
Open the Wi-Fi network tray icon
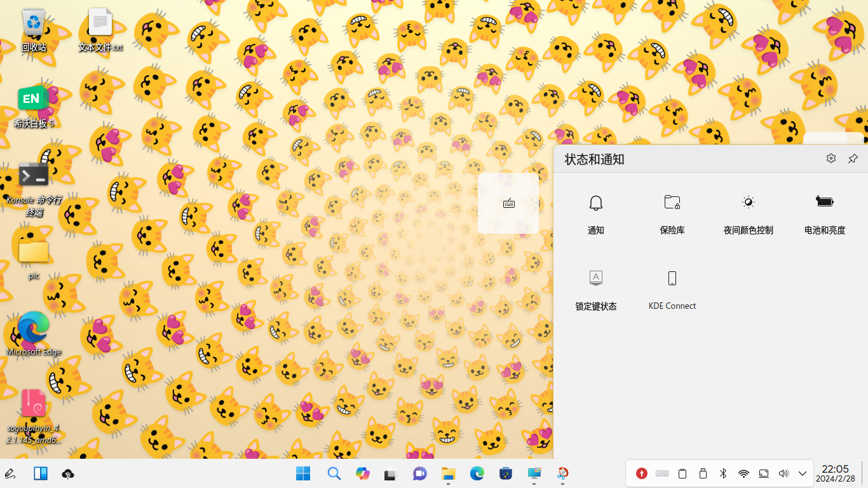(x=743, y=473)
